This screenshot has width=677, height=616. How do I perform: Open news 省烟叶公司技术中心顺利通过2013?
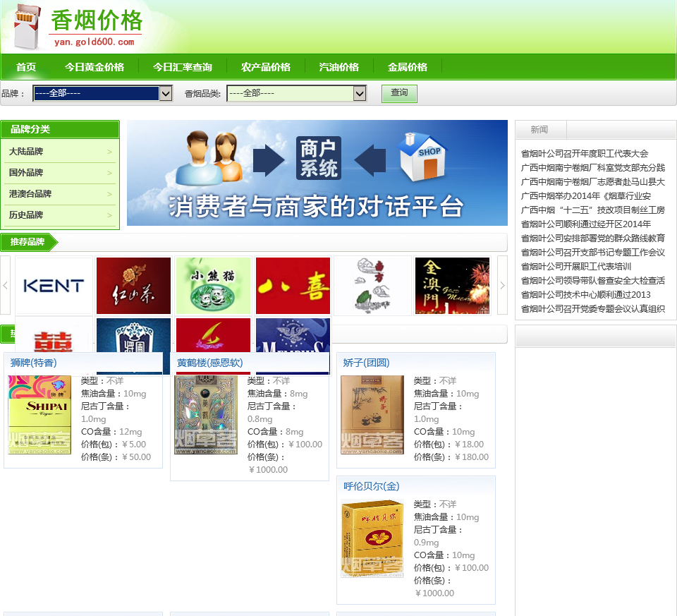click(585, 295)
